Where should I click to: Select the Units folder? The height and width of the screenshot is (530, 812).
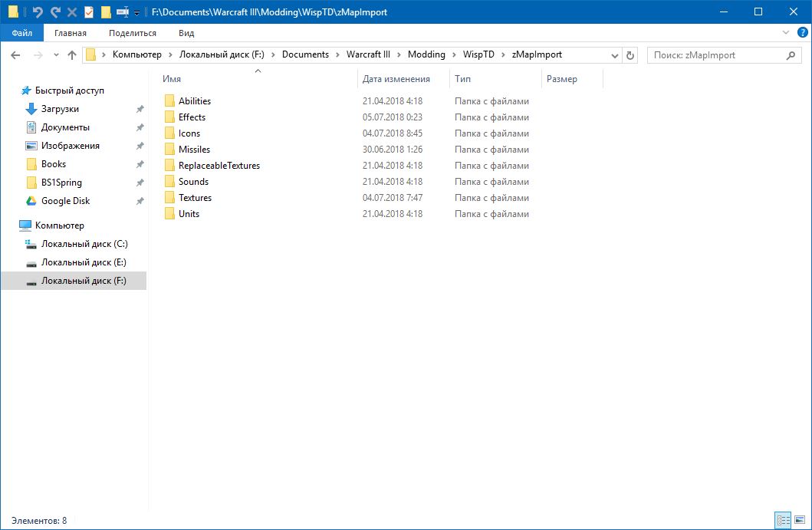189,213
